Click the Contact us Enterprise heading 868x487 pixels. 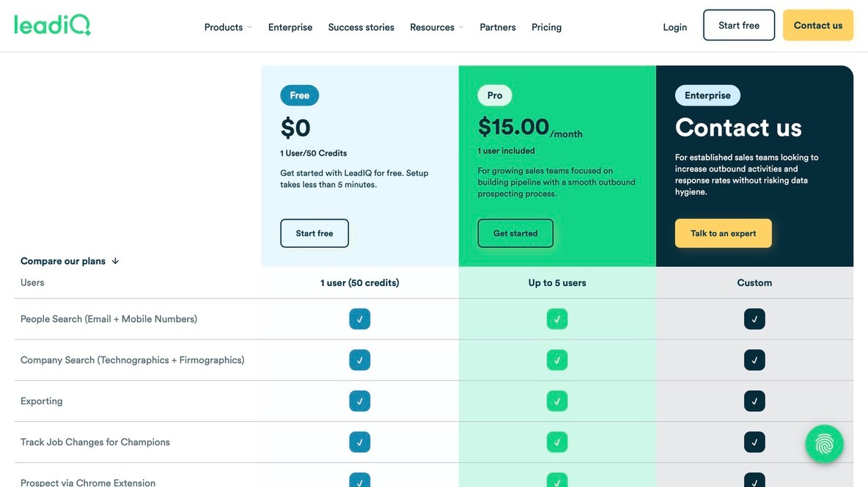[738, 128]
